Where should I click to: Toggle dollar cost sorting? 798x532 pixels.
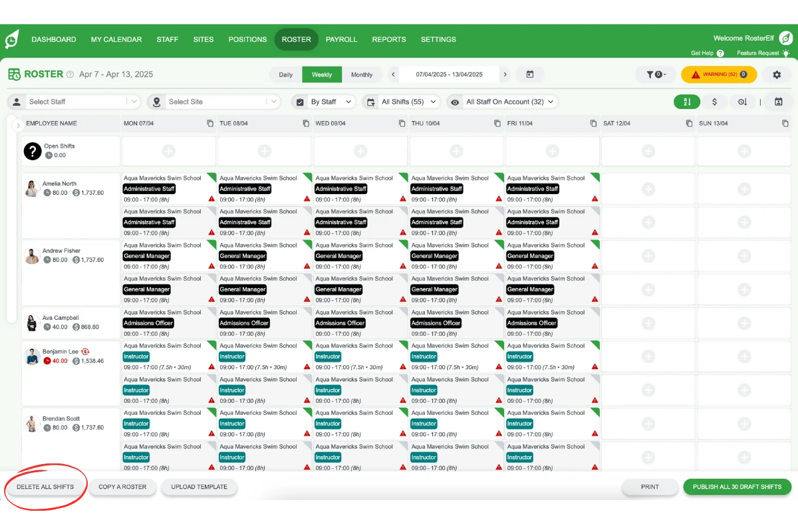pyautogui.click(x=715, y=102)
